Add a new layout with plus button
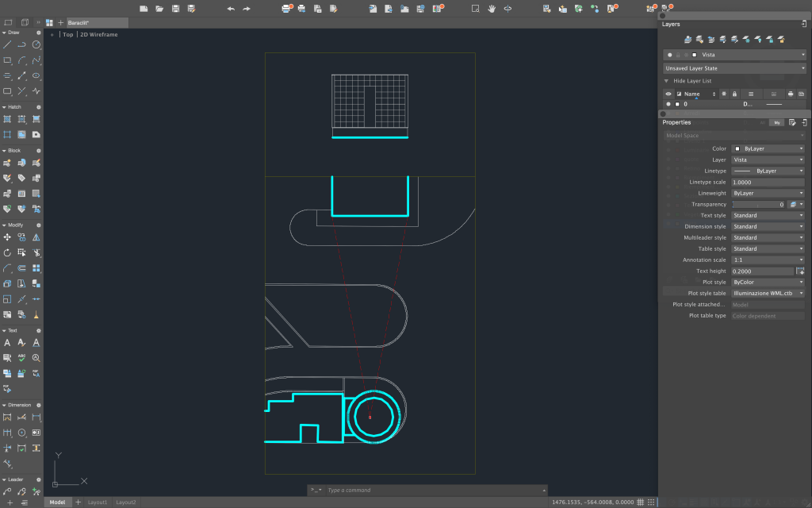 (x=79, y=502)
